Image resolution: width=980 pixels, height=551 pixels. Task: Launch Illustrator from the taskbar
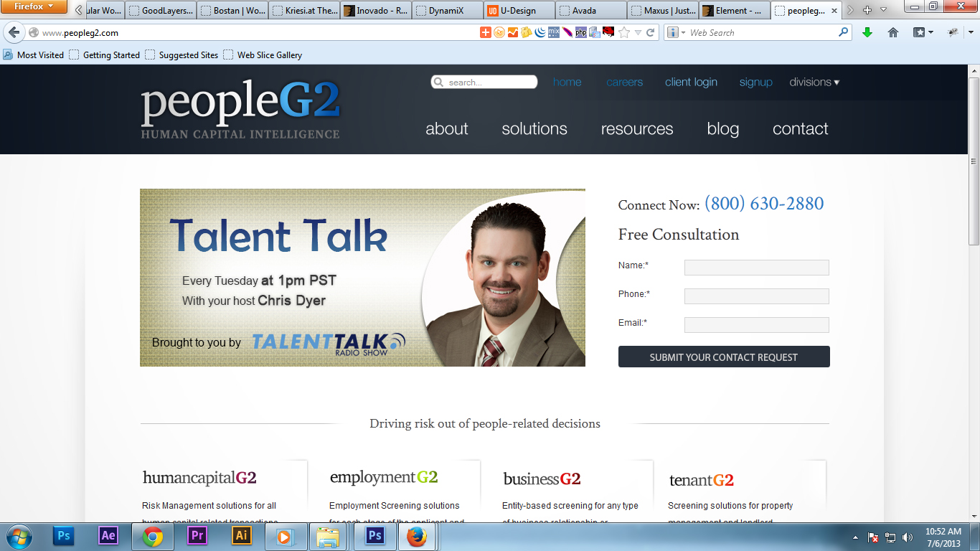pos(242,536)
